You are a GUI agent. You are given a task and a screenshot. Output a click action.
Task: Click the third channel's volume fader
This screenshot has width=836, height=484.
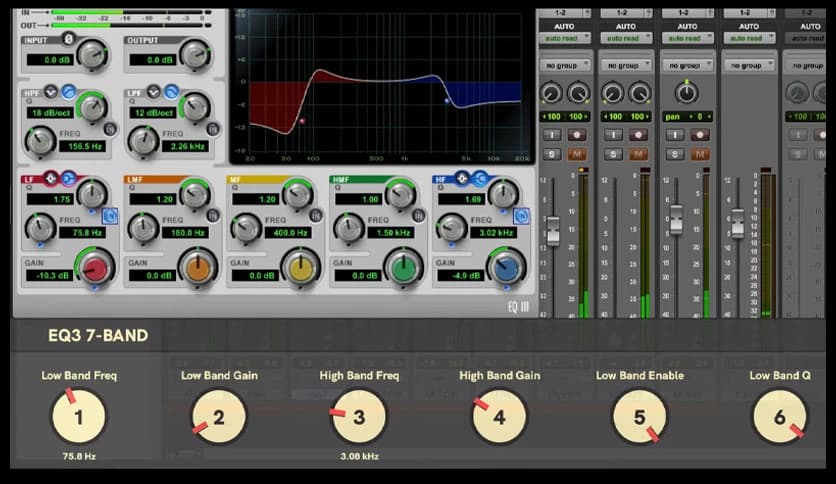[x=676, y=218]
